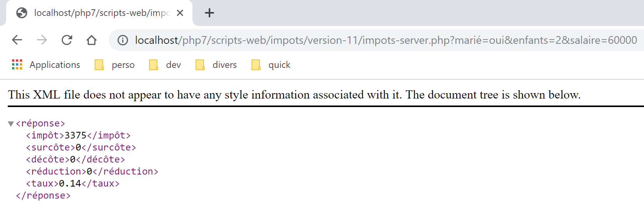Open the Applications grid icon
The image size is (644, 211).
[x=17, y=65]
